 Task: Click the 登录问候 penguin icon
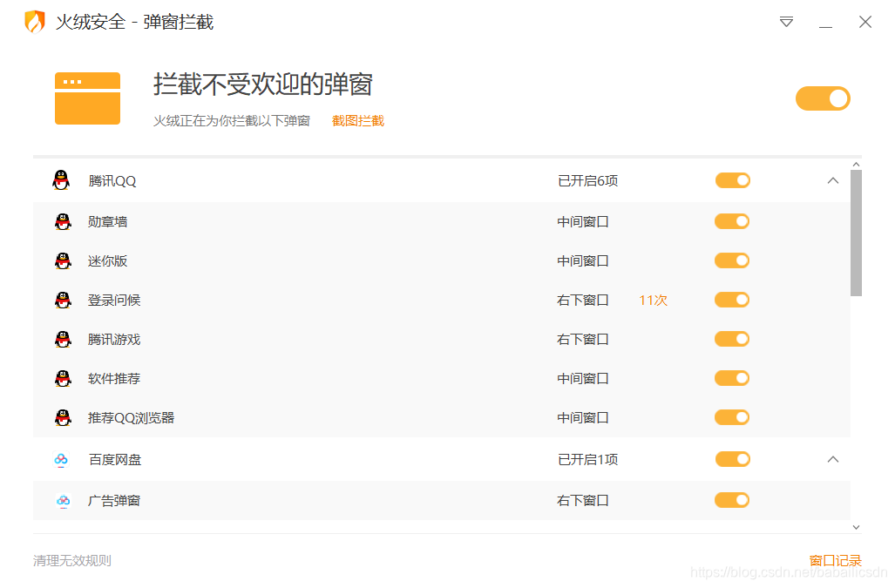coord(63,300)
